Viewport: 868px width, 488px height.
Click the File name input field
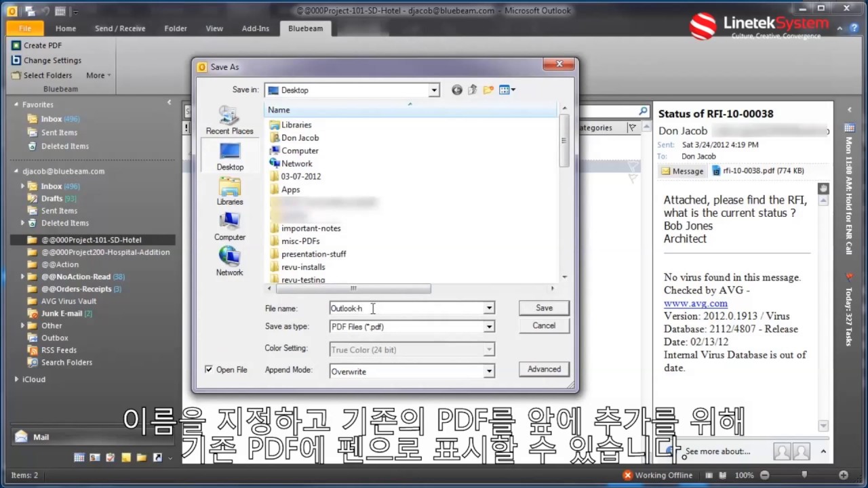406,308
